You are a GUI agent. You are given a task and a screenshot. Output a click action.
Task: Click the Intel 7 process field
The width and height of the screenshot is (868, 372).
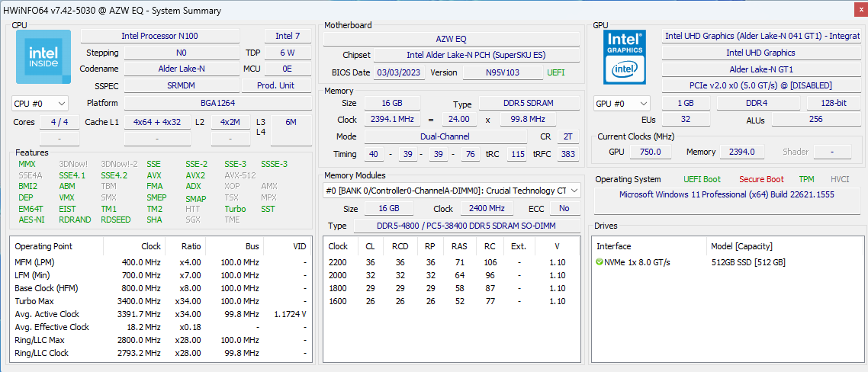click(x=288, y=36)
